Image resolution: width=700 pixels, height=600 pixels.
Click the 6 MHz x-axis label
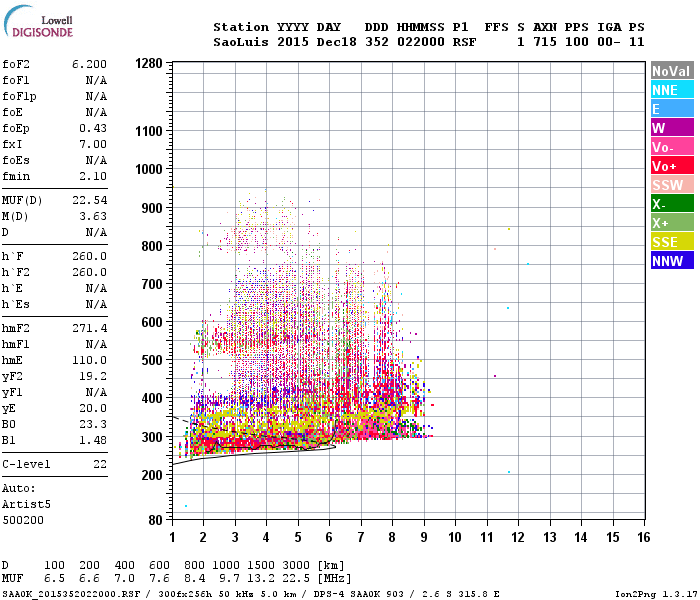(329, 537)
